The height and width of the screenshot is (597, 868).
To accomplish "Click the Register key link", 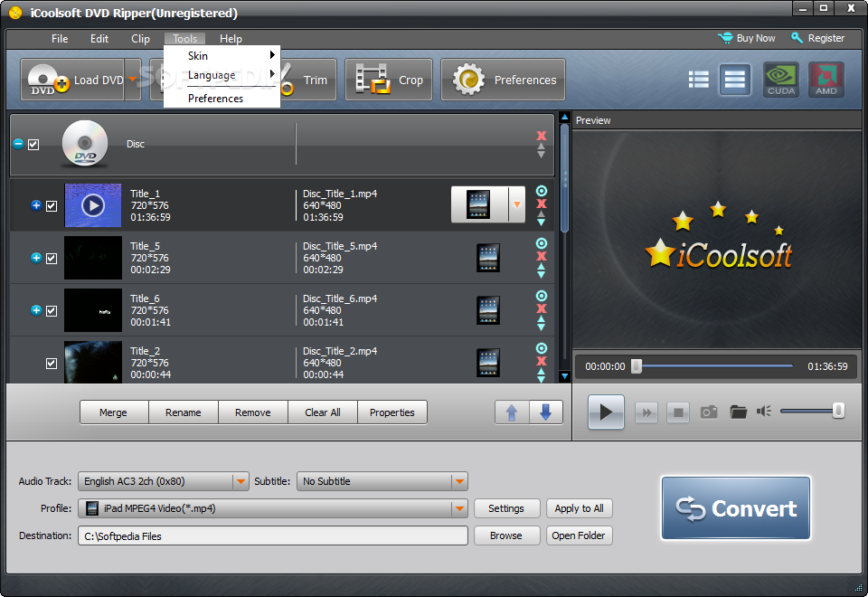I will pos(817,38).
